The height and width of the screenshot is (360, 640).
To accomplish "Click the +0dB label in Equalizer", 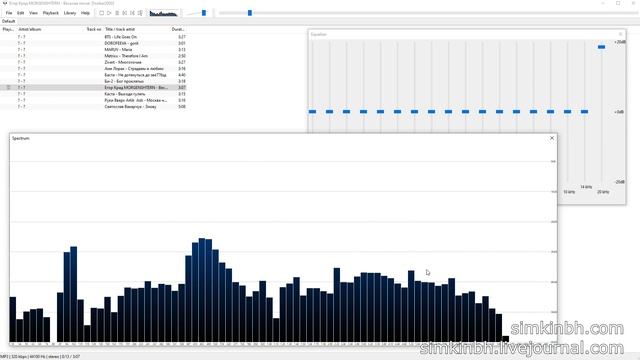I will coord(619,111).
